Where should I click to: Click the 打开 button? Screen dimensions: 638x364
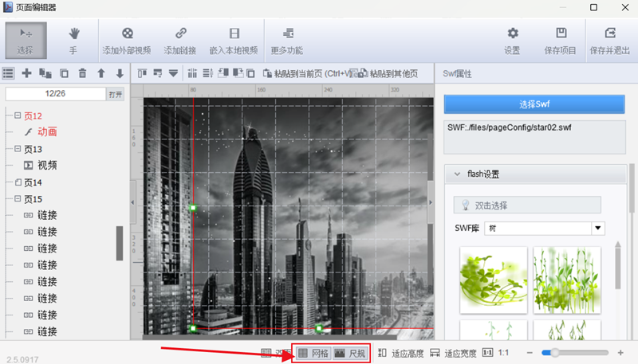[x=116, y=94]
